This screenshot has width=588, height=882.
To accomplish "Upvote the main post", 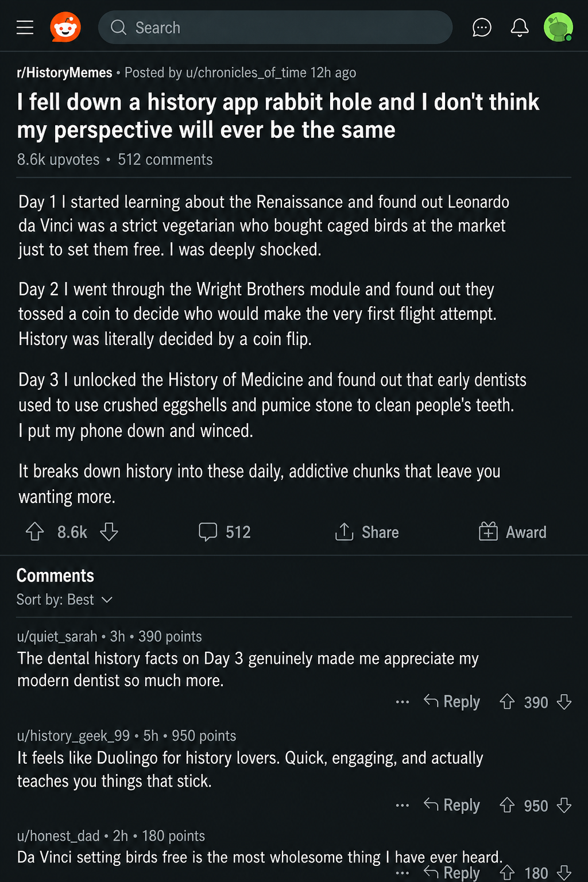I will pos(35,532).
